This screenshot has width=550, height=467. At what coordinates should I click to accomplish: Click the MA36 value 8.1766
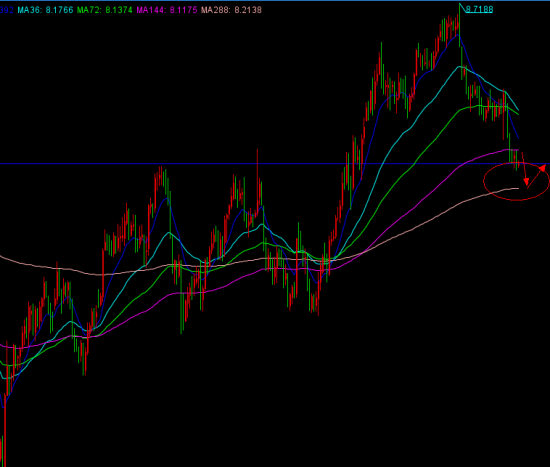pos(59,10)
